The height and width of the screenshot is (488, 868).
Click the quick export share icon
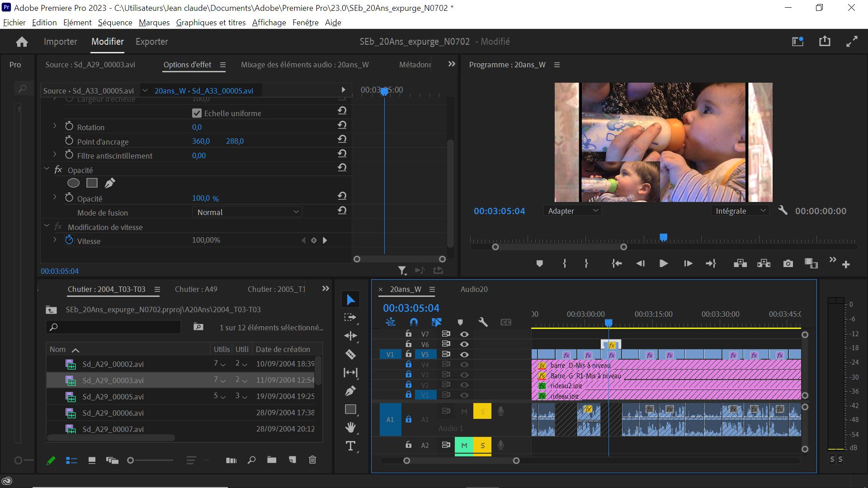coord(825,41)
